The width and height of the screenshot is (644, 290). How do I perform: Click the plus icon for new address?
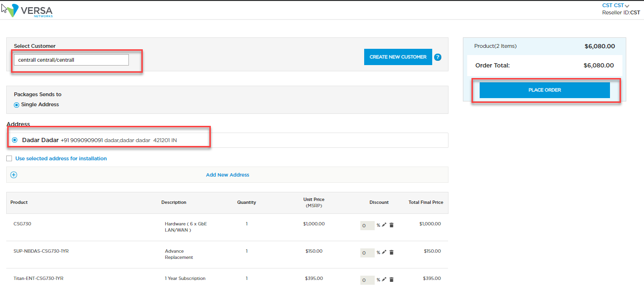click(14, 175)
